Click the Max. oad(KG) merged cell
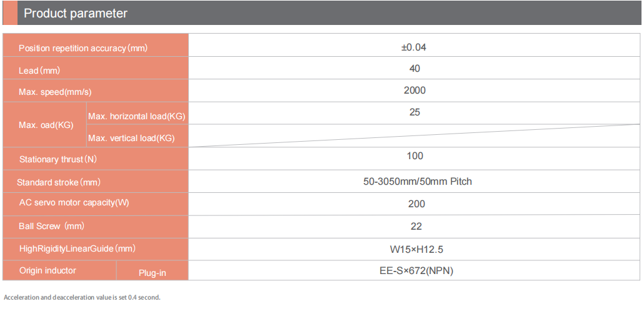 46,125
